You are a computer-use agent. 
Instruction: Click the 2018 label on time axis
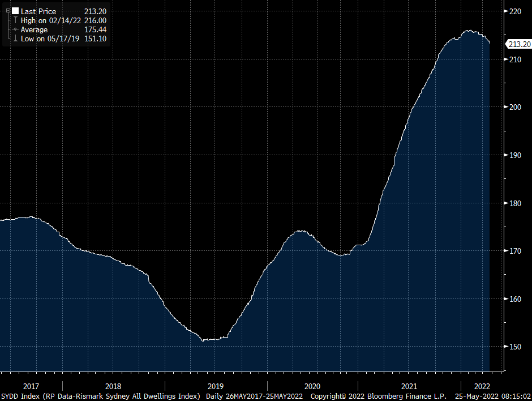pyautogui.click(x=113, y=385)
